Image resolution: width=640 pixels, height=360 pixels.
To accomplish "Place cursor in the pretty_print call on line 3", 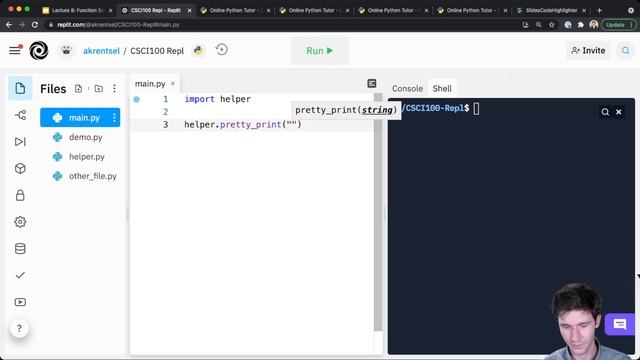I will click(243, 124).
